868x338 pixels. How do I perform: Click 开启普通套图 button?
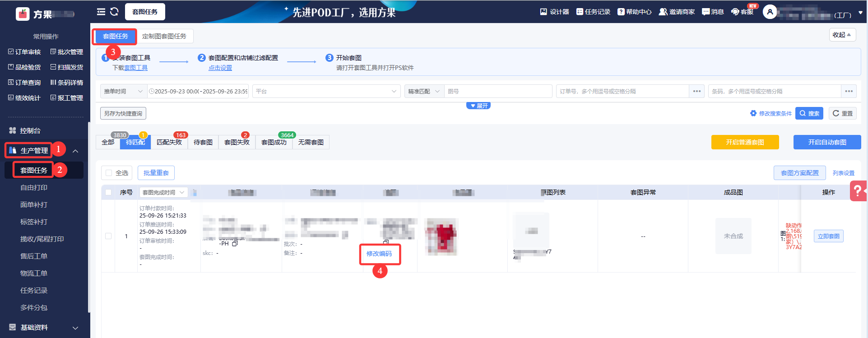(745, 142)
